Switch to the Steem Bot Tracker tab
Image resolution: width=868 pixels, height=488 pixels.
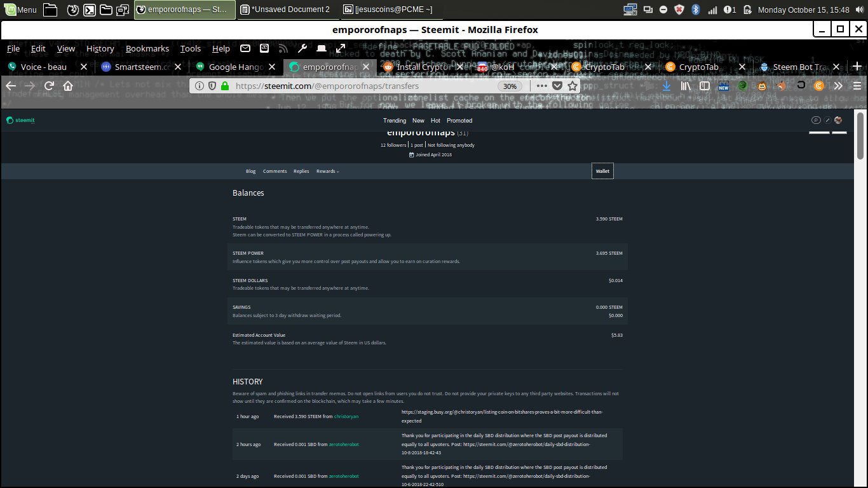point(799,67)
